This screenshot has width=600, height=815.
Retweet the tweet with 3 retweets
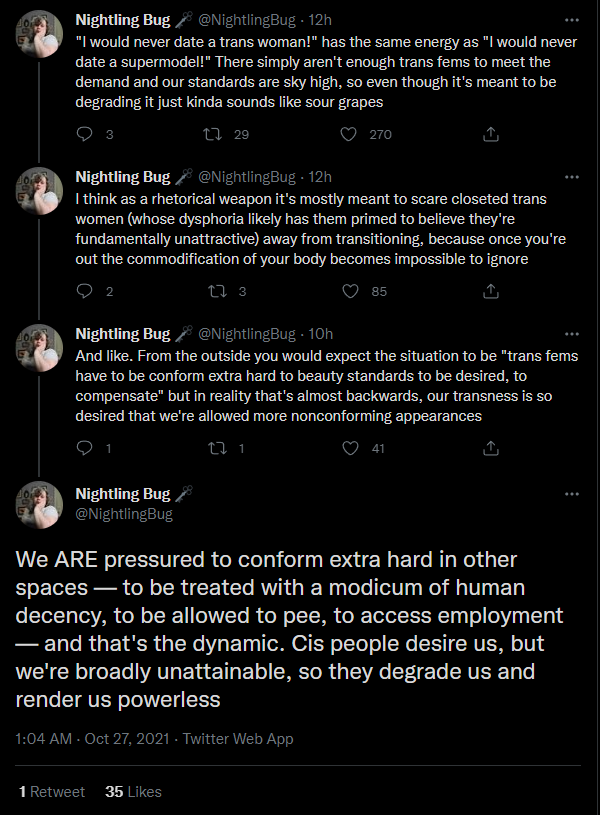217,291
